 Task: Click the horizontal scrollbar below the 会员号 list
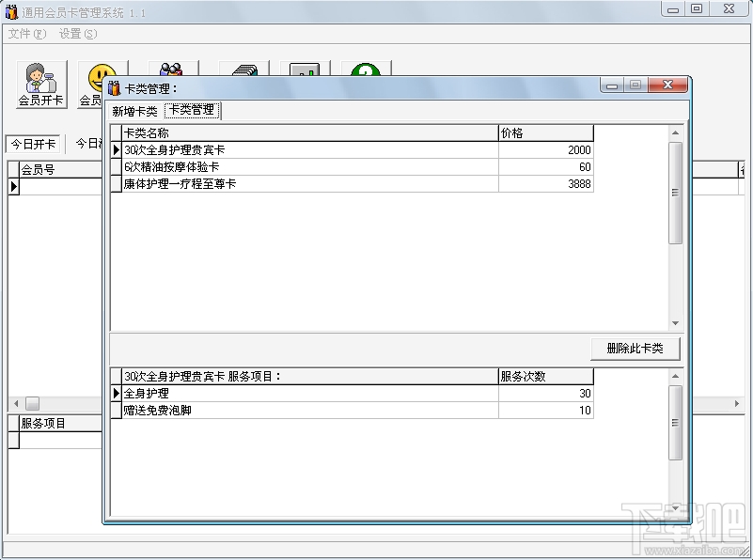coord(33,403)
